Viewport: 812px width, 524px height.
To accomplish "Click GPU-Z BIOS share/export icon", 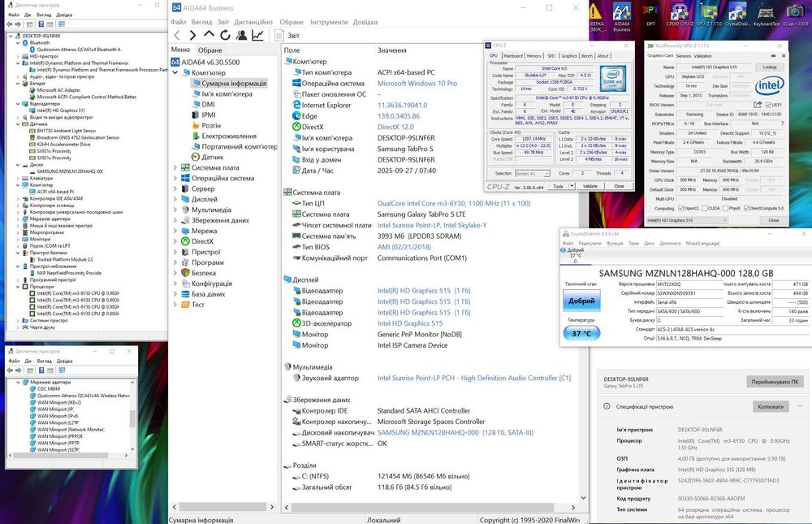I will point(757,105).
